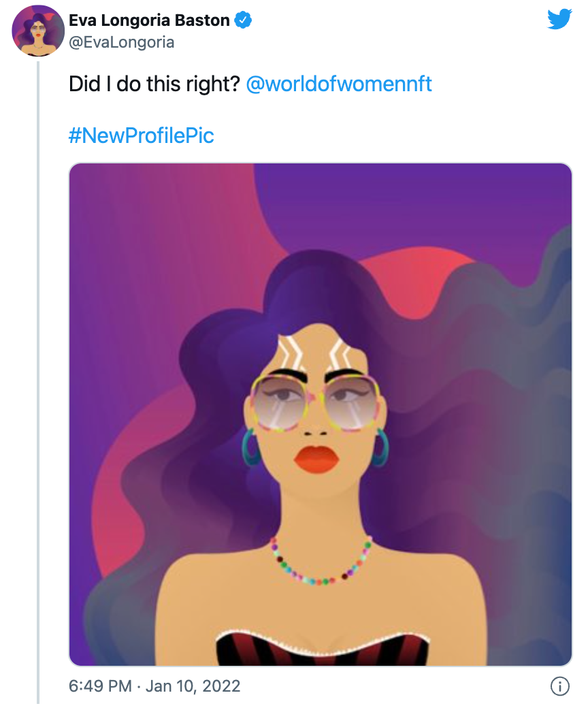The height and width of the screenshot is (708, 588).
Task: Click the left teal hoop earring
Action: pyautogui.click(x=252, y=447)
